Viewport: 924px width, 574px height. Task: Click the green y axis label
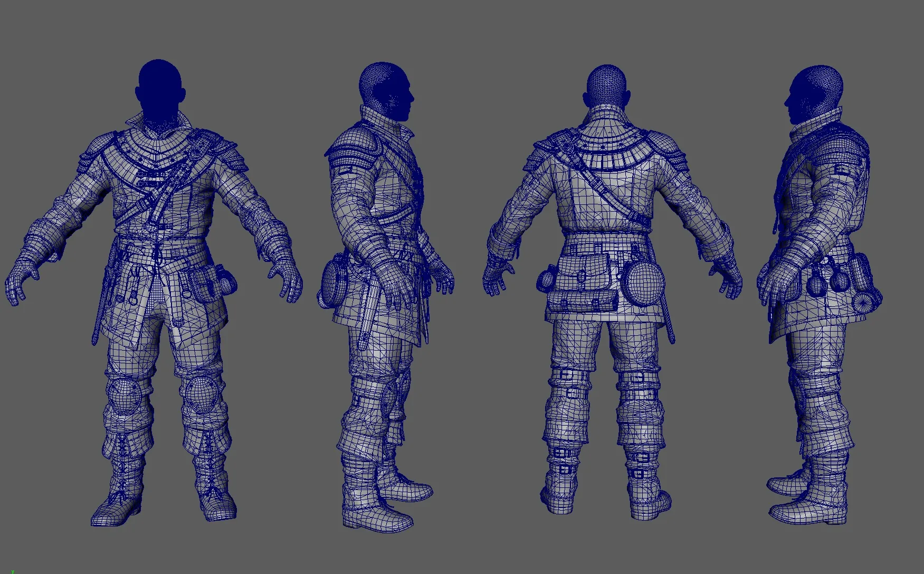pos(13,571)
